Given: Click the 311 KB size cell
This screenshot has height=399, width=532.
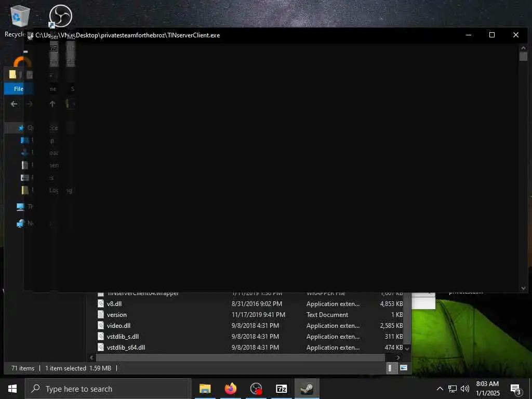Looking at the screenshot, I should point(394,336).
